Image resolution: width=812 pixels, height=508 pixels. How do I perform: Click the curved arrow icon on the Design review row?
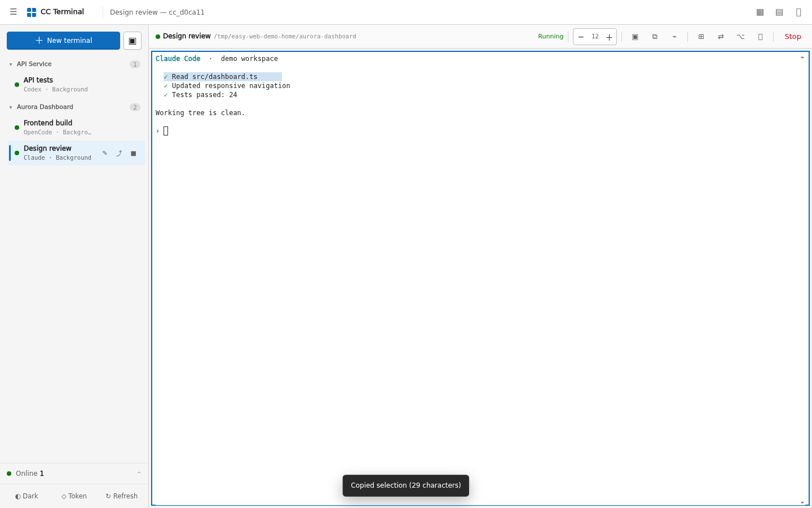coord(119,153)
